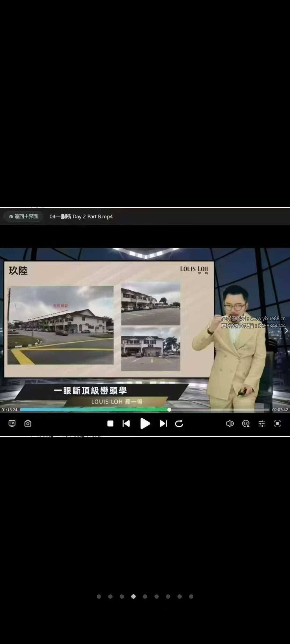The width and height of the screenshot is (290, 644).
Task: Select the fourth page indicator dot
Action: point(133,596)
